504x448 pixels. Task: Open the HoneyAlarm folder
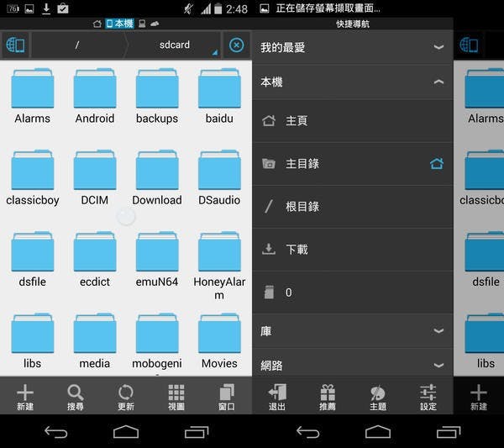point(219,266)
